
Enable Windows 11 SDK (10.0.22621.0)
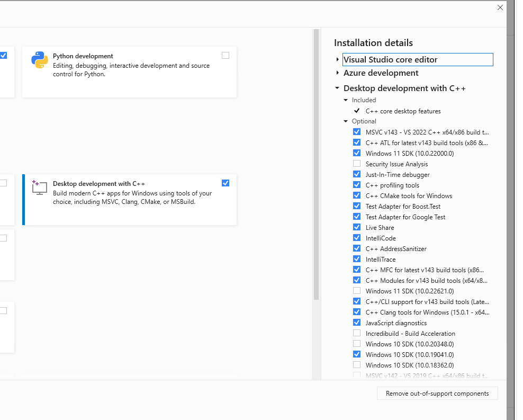point(356,290)
